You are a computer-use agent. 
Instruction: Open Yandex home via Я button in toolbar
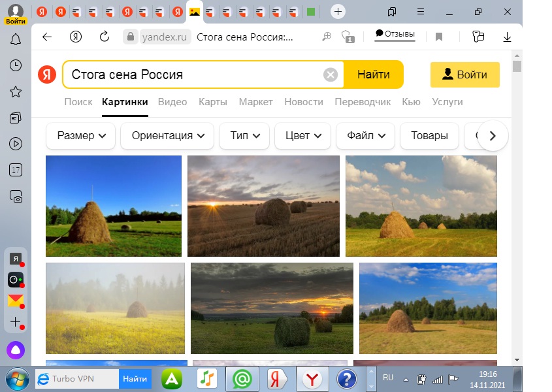click(x=76, y=37)
